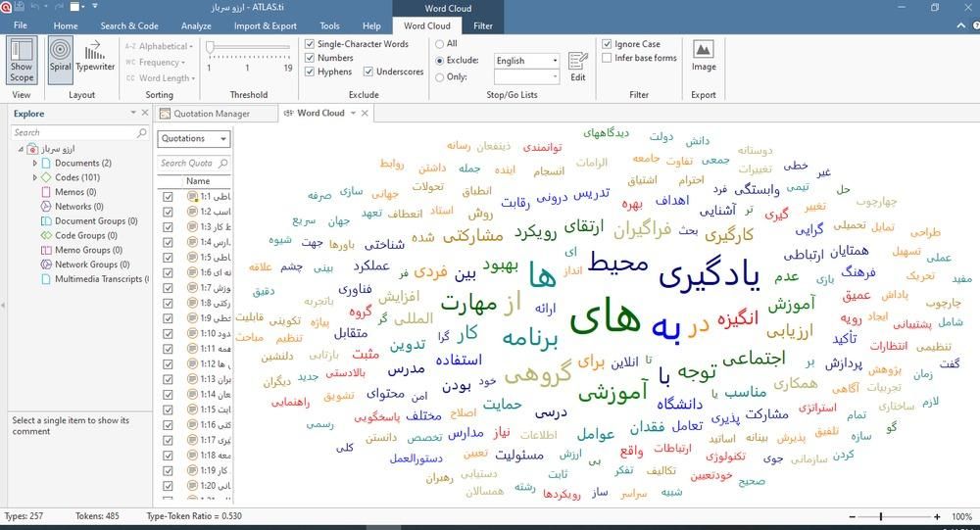Open the Home ribbon tab

66,25
